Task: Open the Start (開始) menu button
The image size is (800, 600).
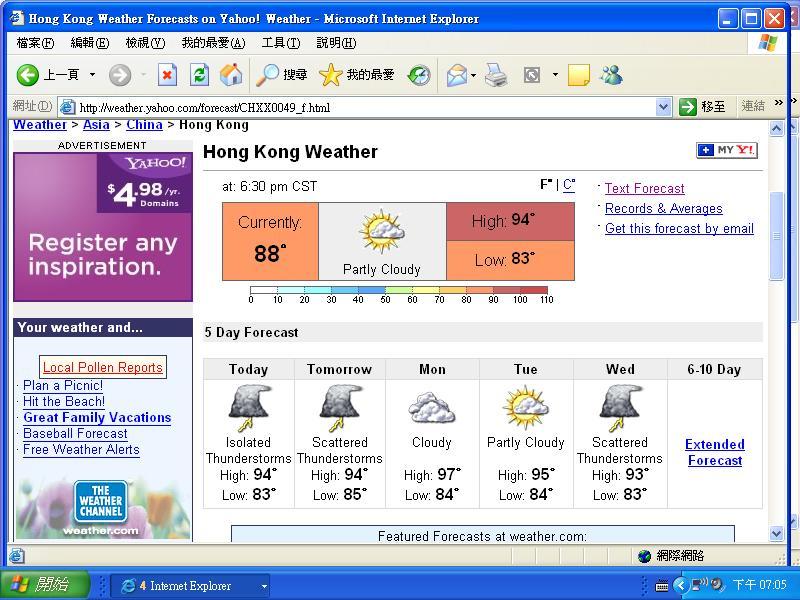Action: point(44,585)
